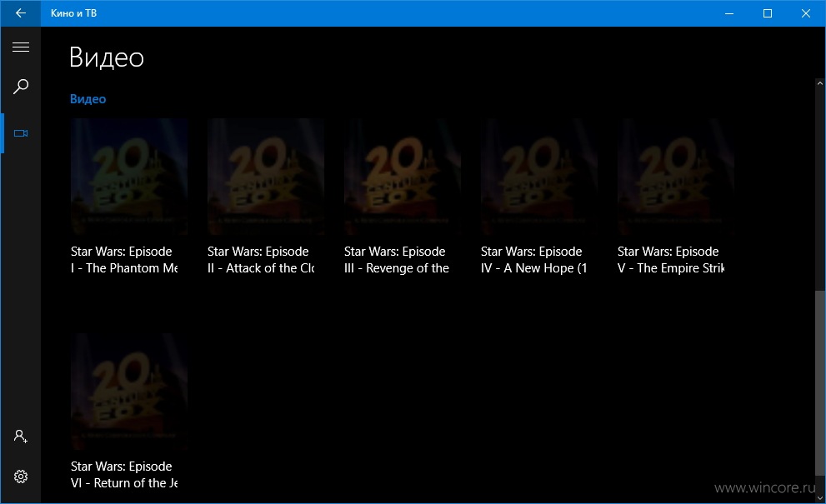Open Episode I The Phantom Menace thumbnail
This screenshot has width=826, height=504.
(129, 177)
